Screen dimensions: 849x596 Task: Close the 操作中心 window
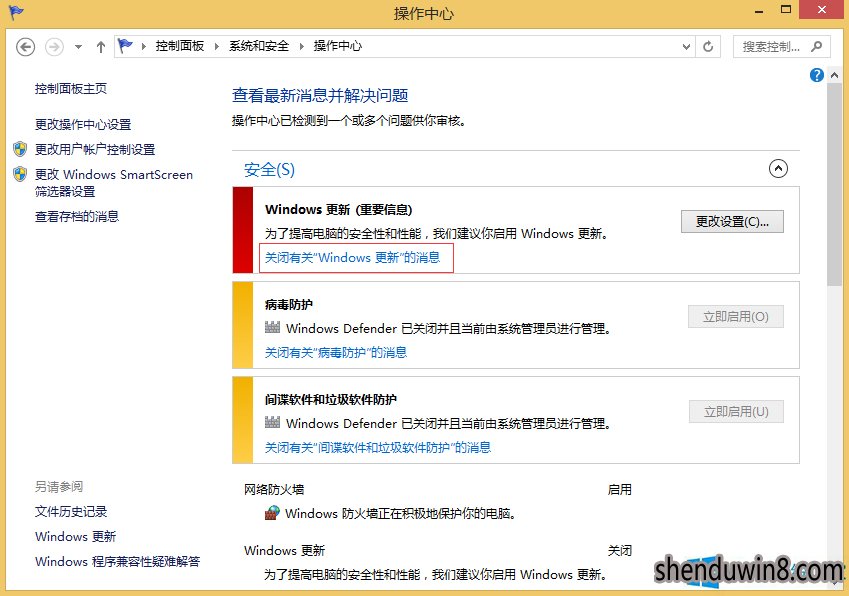822,10
